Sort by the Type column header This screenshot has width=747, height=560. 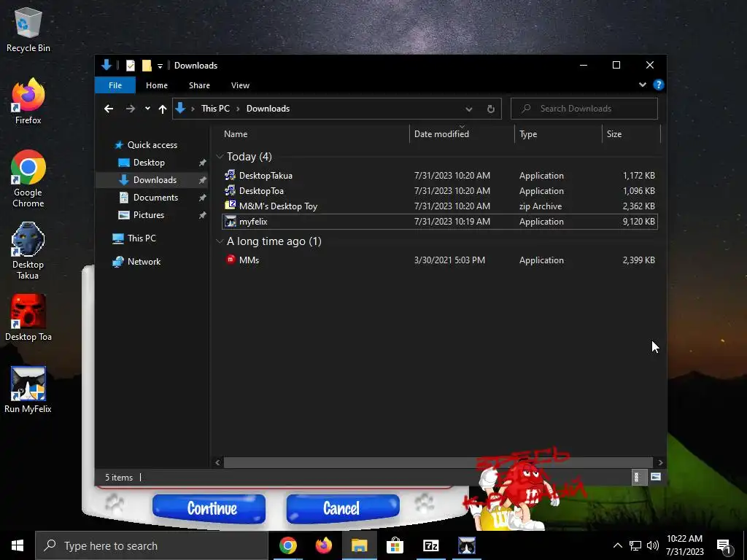pos(558,134)
